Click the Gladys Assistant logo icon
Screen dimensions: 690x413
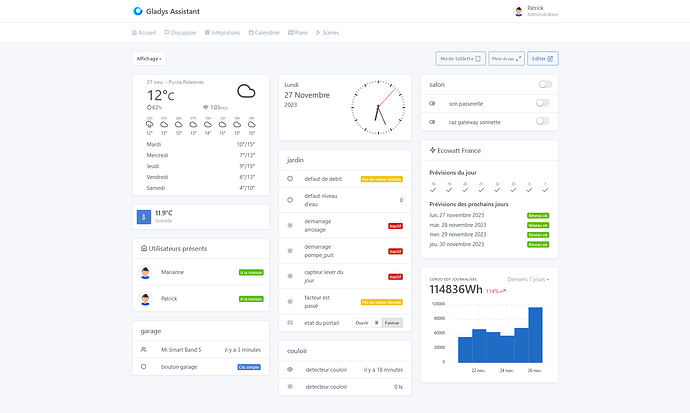[x=138, y=12]
